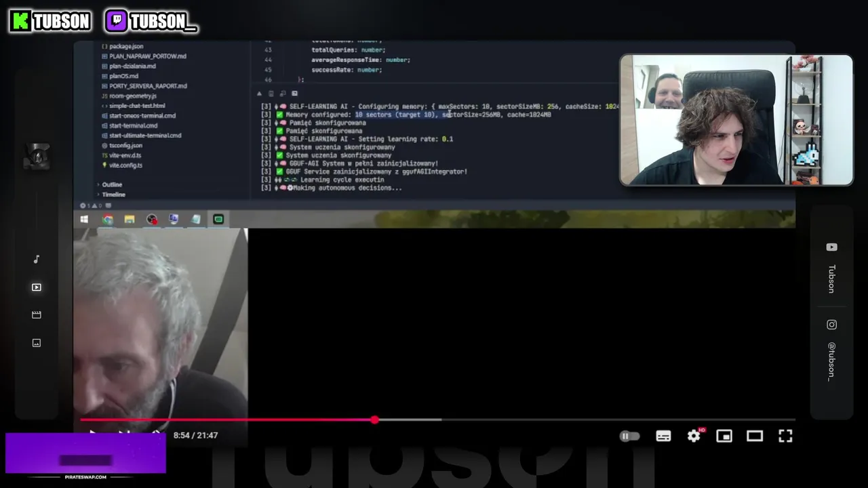
Task: Enter fullscreen in the video player
Action: click(x=785, y=436)
